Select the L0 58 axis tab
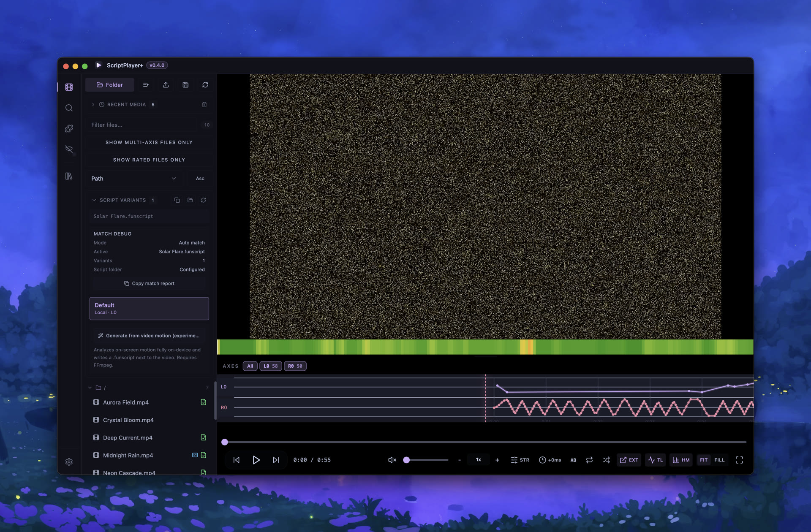 [271, 366]
